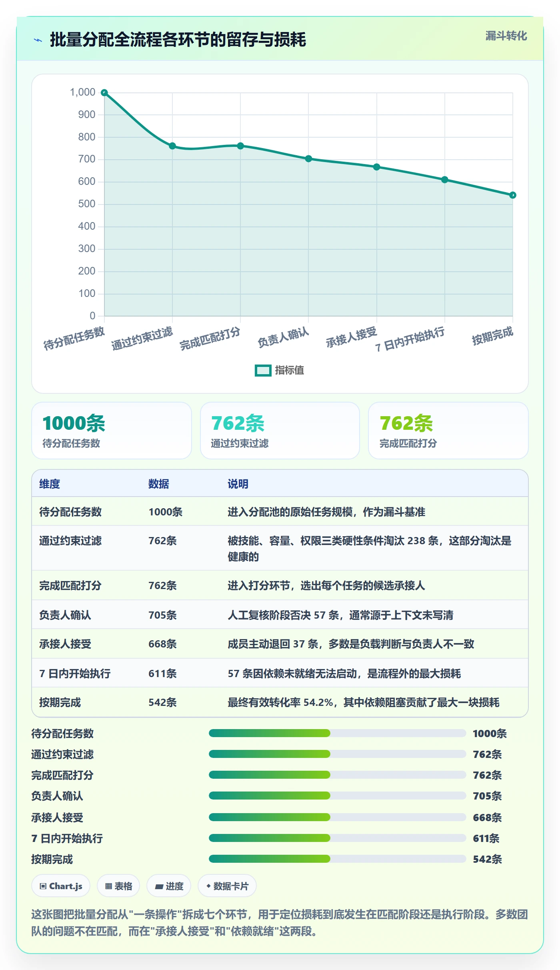Screen dimensions: 560x970
Task: Click the lightning icon beside the title
Action: pos(38,40)
